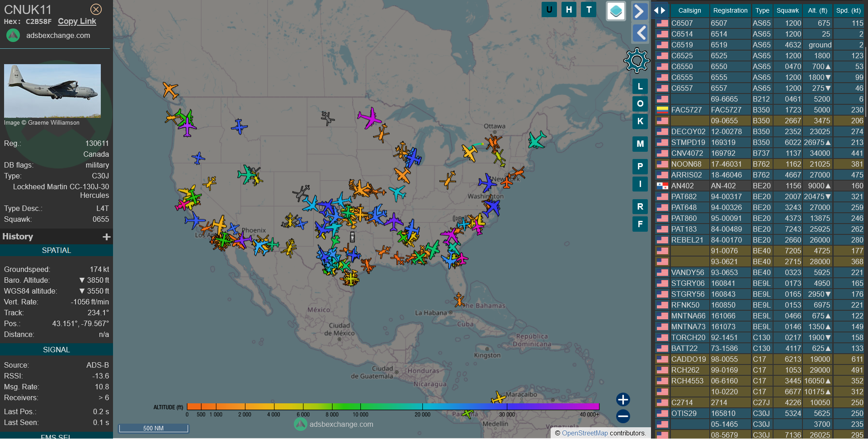Select the CNV4072 B737 row
This screenshot has width=868, height=439.
point(759,153)
